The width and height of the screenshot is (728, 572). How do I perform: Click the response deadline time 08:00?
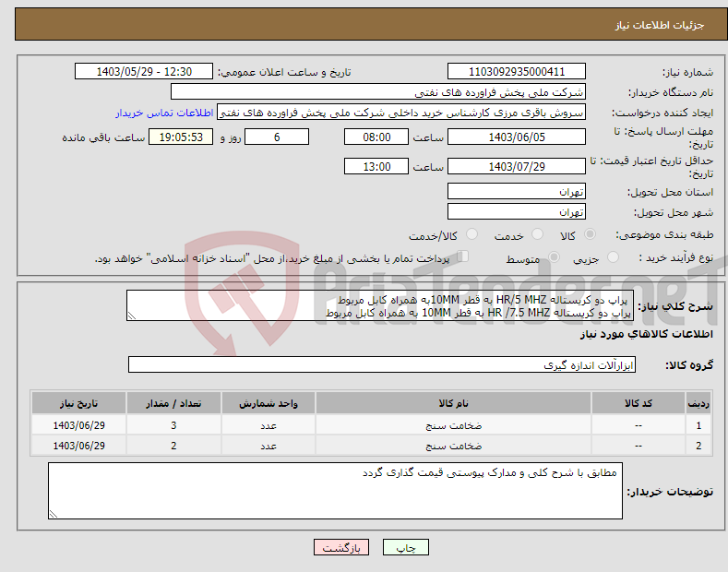pos(376,137)
